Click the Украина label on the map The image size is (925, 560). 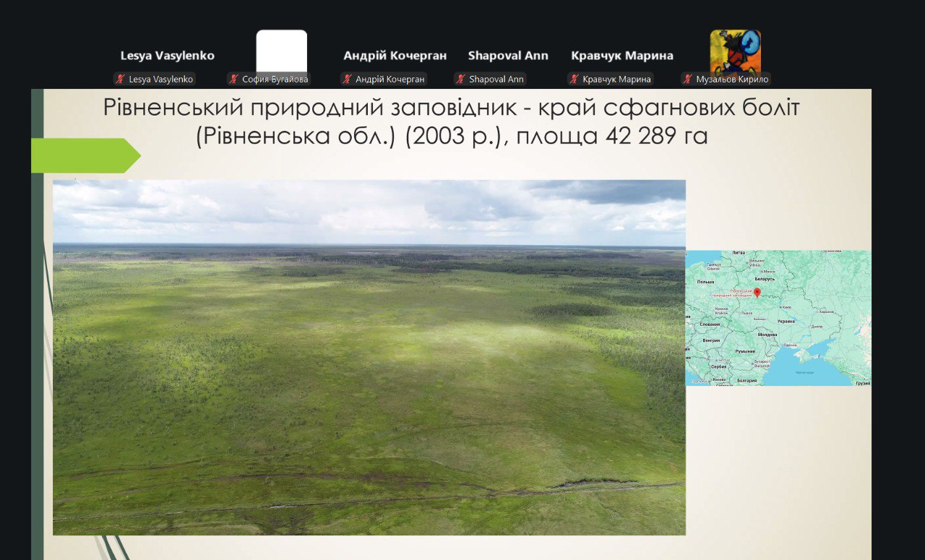coord(785,321)
